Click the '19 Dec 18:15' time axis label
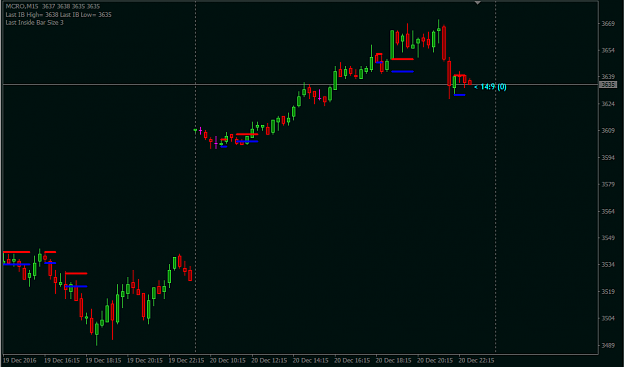This screenshot has height=367, width=625. [x=104, y=361]
